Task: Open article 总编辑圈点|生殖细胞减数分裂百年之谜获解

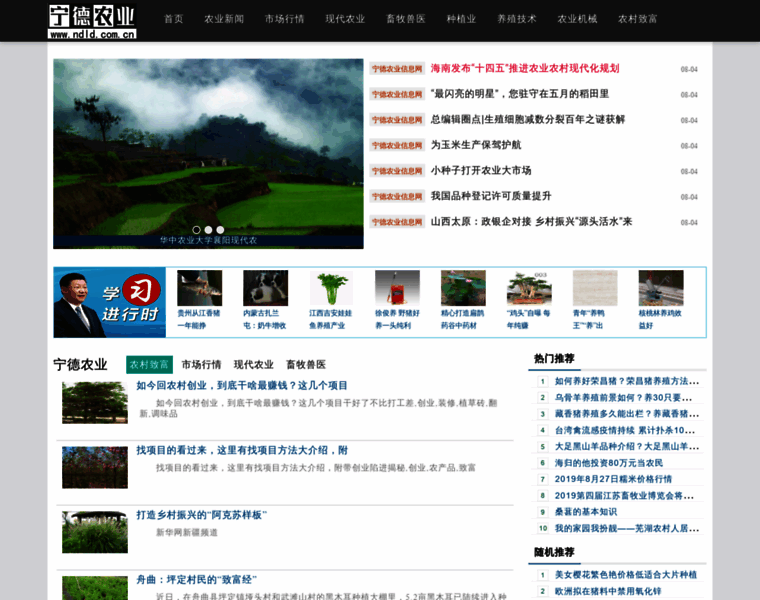Action: pos(528,119)
